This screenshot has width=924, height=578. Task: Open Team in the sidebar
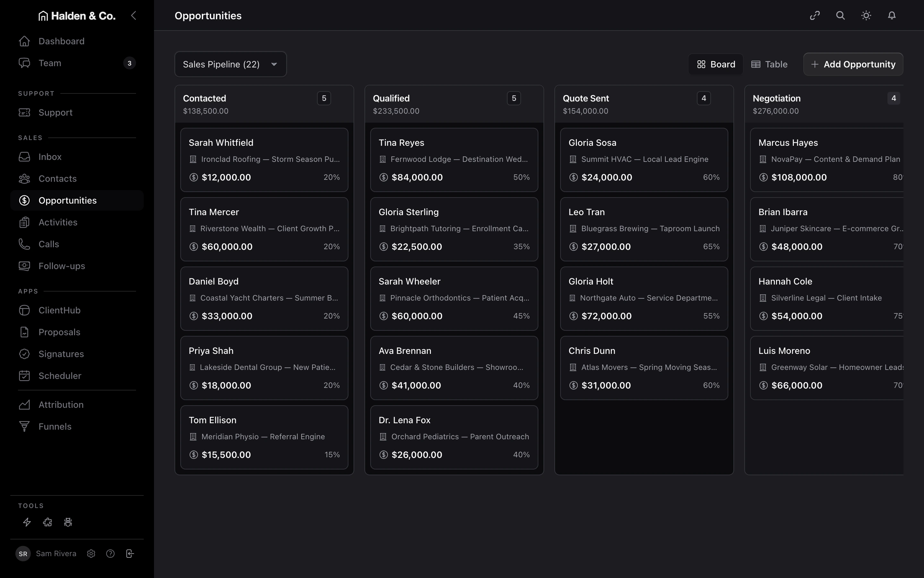[77, 63]
